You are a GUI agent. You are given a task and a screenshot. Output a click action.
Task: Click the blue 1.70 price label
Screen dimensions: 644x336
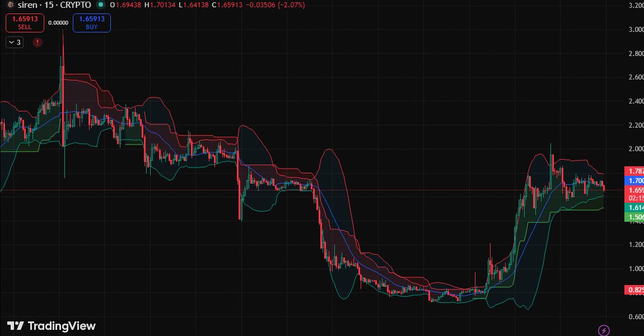click(634, 180)
